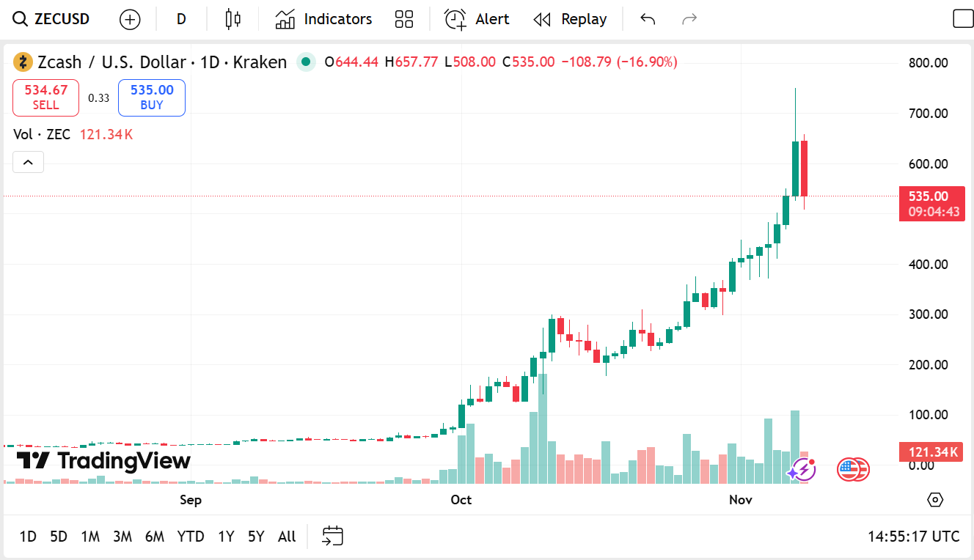Open the D interval dropdown

181,19
